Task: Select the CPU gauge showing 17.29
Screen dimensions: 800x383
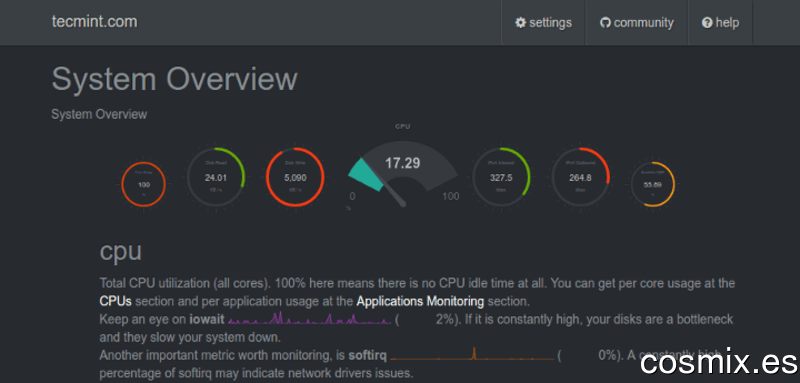Action: pos(402,173)
